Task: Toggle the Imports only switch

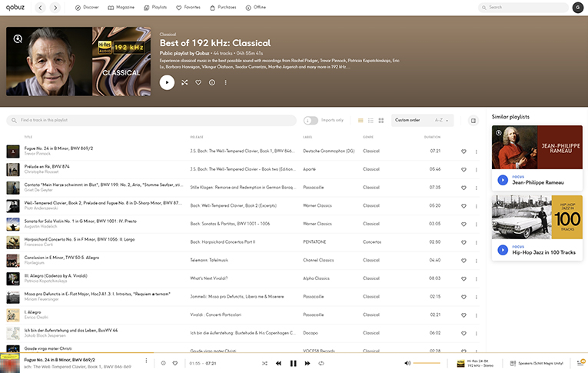Action: (x=311, y=120)
